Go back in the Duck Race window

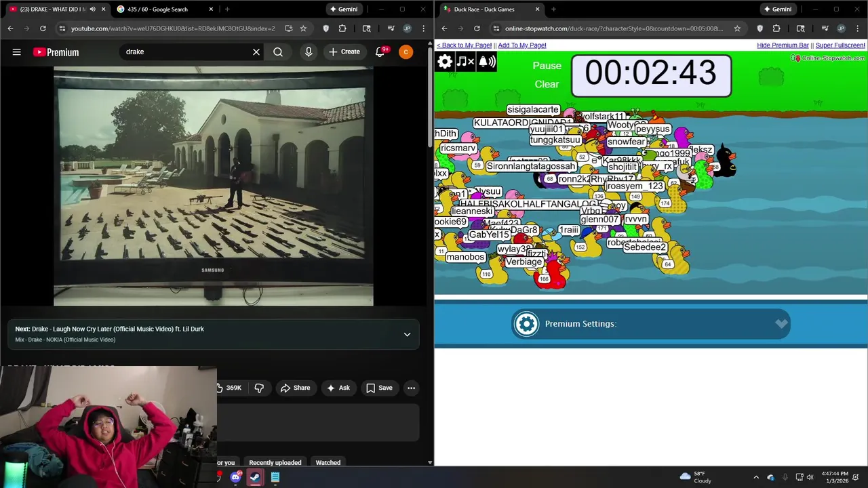(444, 28)
